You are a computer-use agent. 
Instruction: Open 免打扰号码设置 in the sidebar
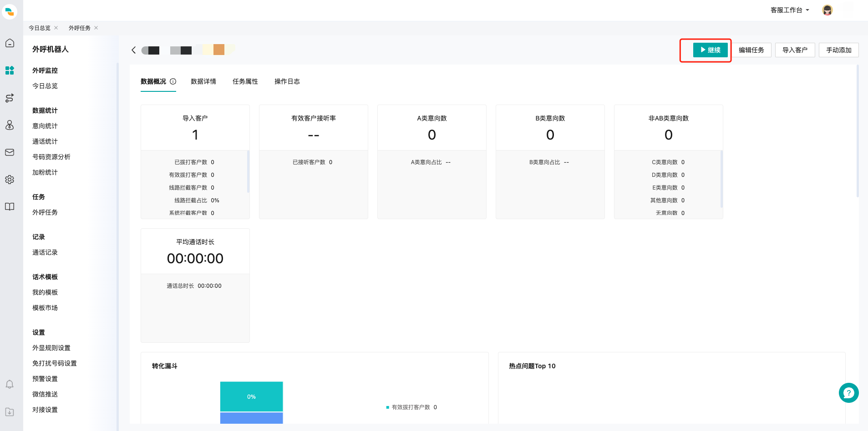[55, 363]
